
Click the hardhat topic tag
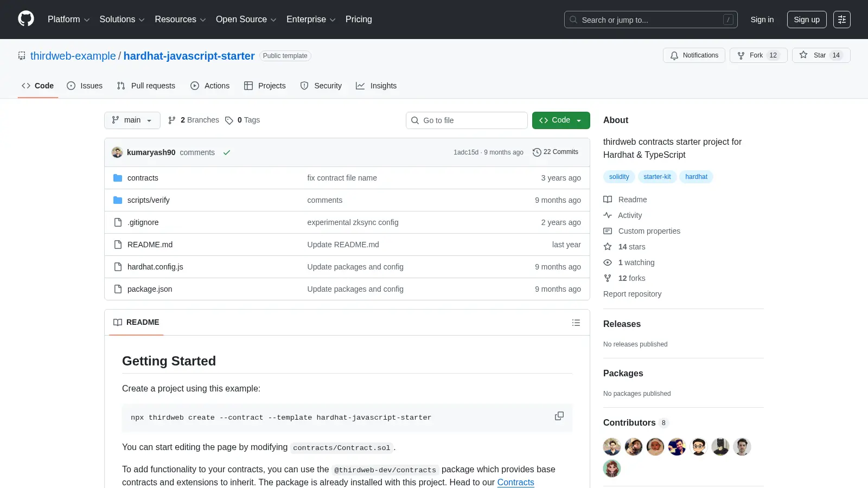point(696,177)
